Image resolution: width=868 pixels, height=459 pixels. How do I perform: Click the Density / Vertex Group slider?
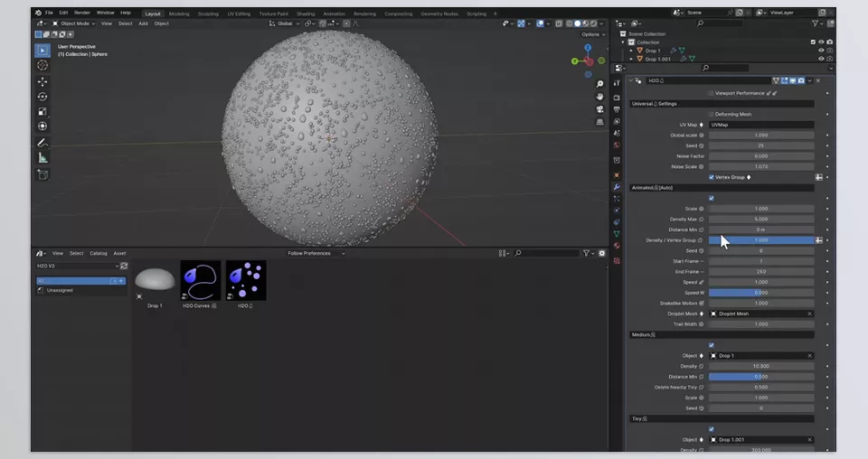(761, 240)
